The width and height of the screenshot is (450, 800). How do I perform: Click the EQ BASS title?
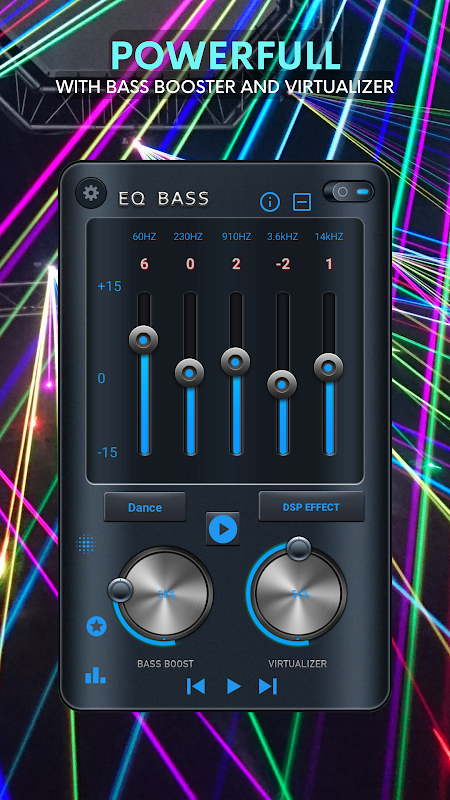pyautogui.click(x=164, y=198)
